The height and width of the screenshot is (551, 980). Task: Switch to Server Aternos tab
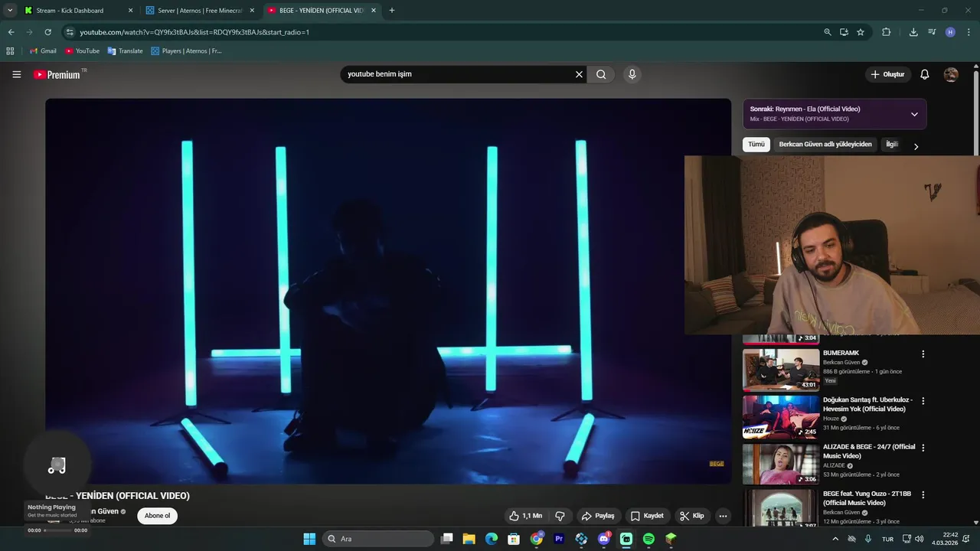[x=199, y=11]
